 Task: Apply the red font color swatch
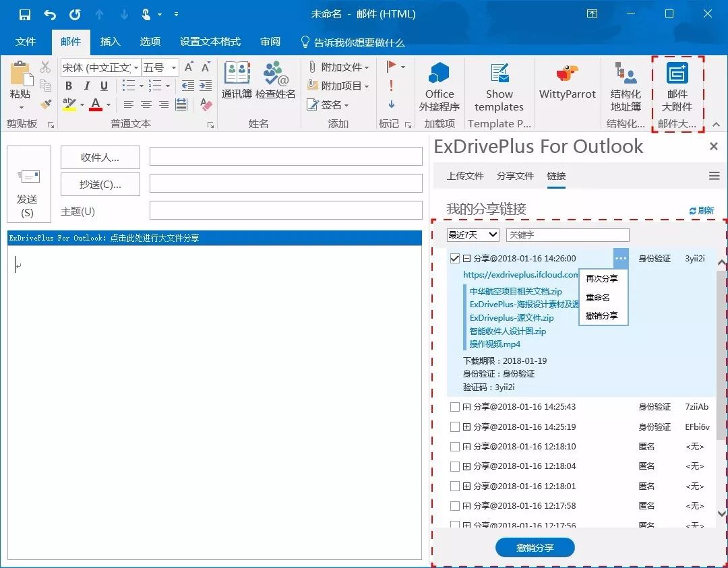coord(96,104)
